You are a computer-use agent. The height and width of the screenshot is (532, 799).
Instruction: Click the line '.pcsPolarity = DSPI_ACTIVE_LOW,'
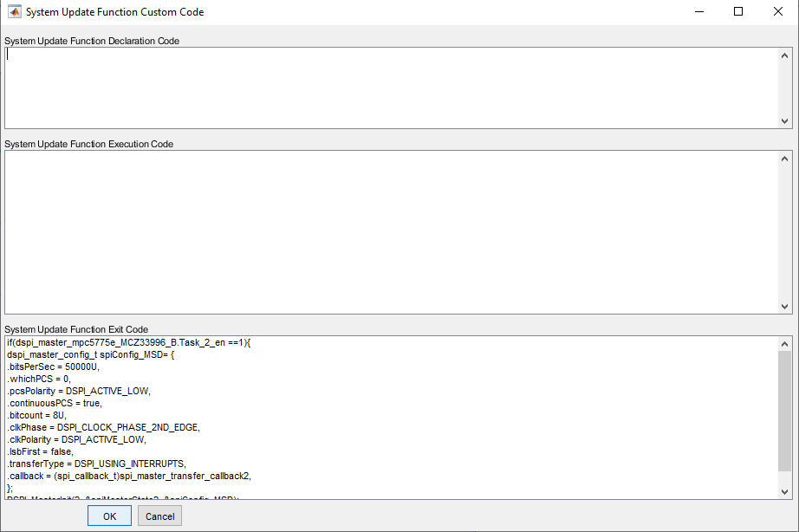coord(79,392)
